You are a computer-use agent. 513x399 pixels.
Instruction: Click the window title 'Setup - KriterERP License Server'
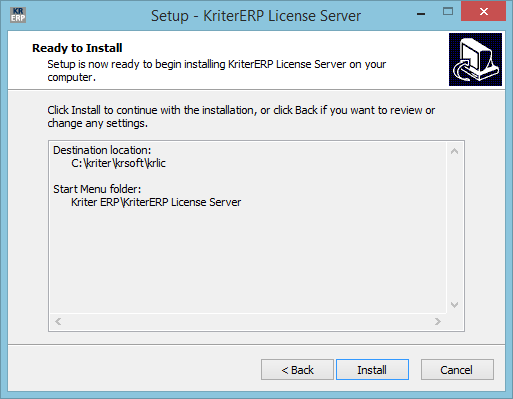pos(256,16)
